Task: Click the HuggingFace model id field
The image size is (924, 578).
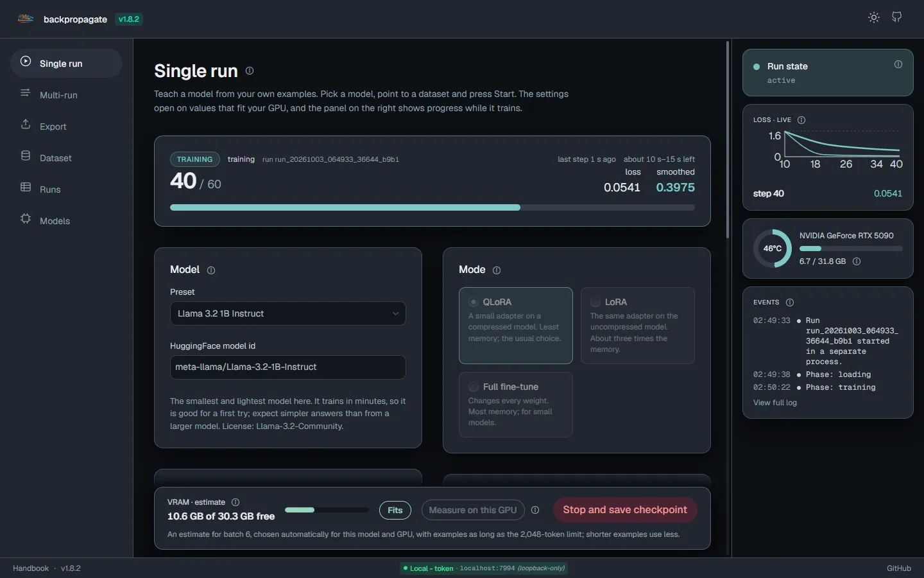Action: [287, 367]
